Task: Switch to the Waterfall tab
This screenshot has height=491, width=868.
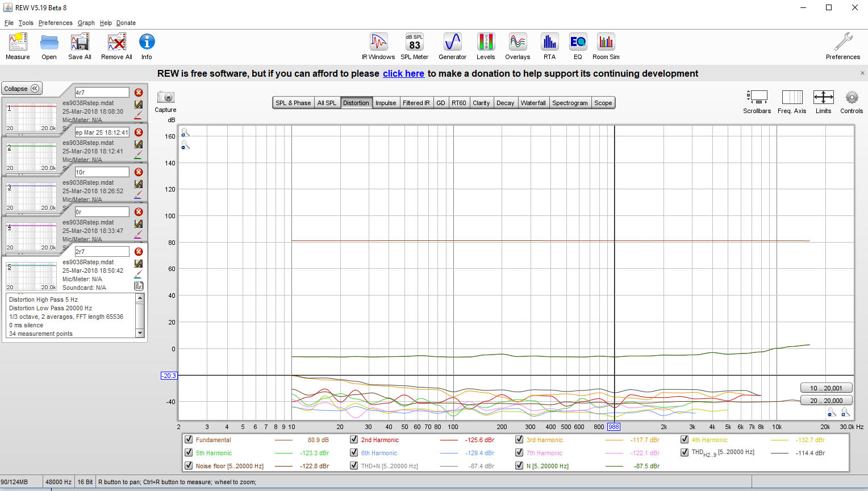Action: click(x=533, y=103)
